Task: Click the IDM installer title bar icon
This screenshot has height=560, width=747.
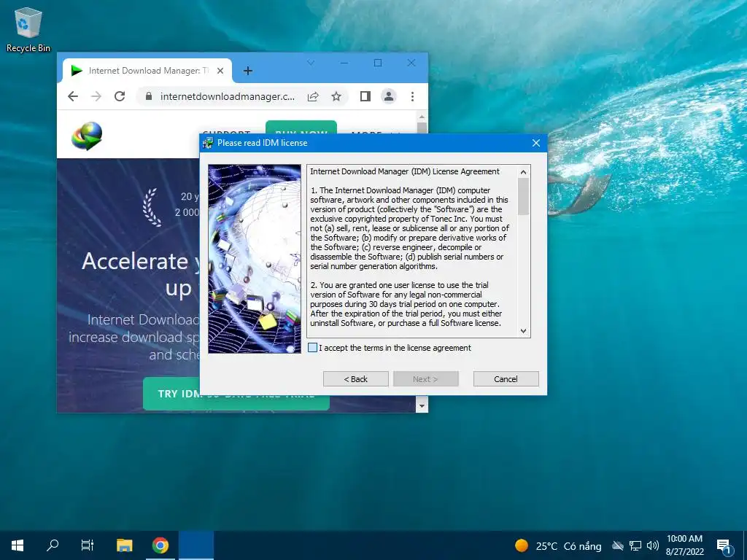Action: tap(208, 143)
